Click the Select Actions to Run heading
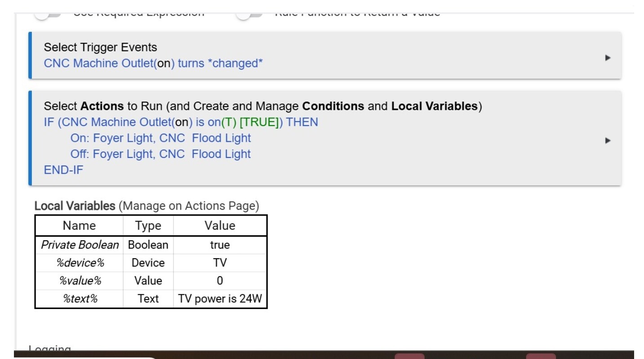 click(262, 106)
